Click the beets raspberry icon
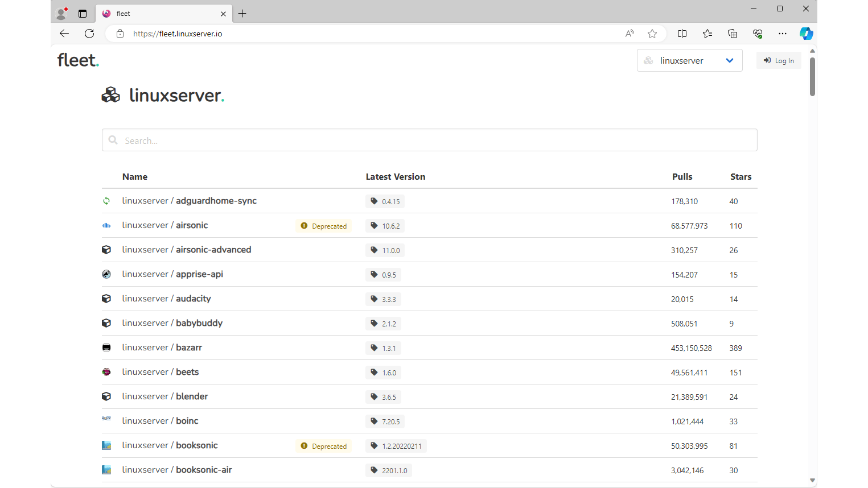Image resolution: width=868 pixels, height=488 pixels. pos(106,371)
